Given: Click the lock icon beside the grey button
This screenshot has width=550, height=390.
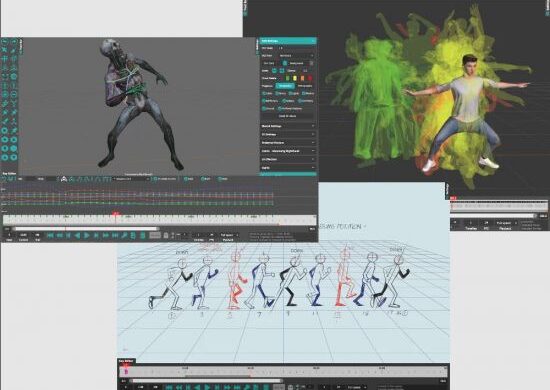Looking at the screenshot, I should pyautogui.click(x=166, y=235).
